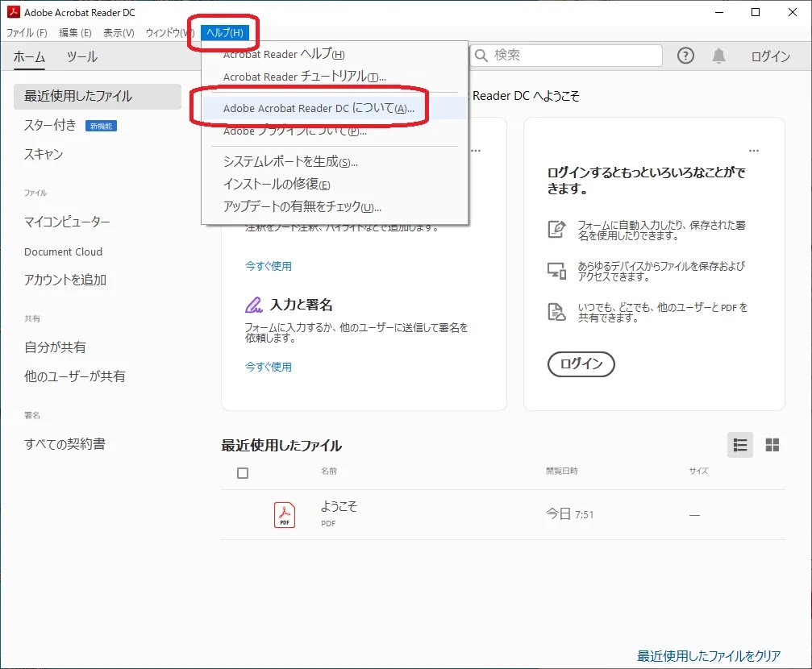Select Adobe プラグインについて menu entry

[294, 131]
